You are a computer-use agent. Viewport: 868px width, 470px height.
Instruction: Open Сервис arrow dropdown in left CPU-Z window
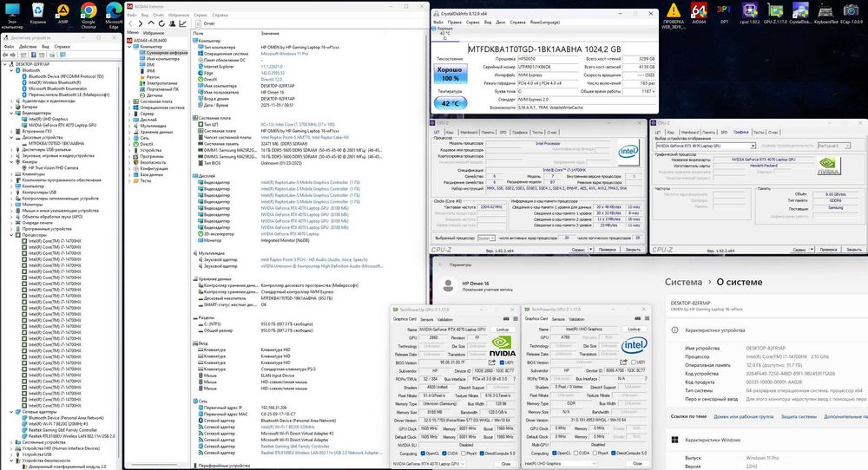(x=591, y=250)
